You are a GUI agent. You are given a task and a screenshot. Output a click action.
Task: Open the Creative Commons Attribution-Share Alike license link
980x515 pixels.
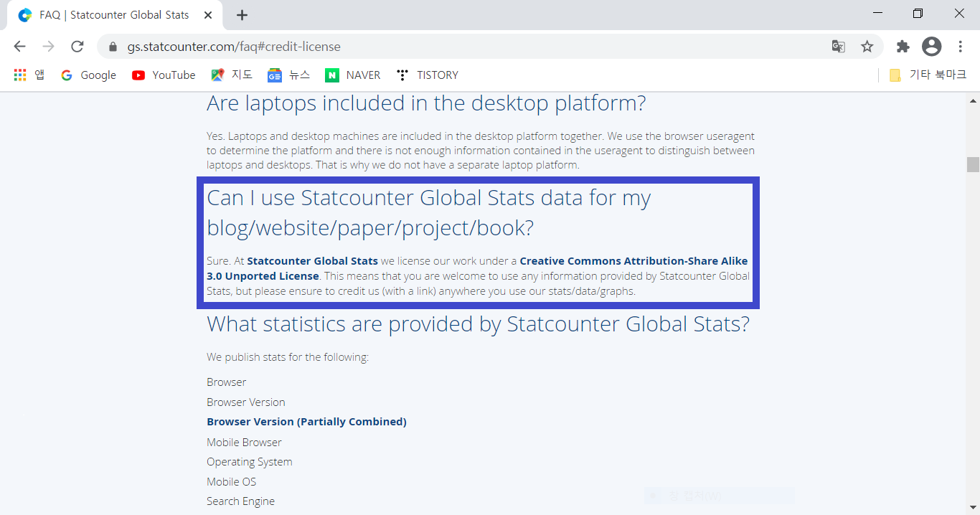tap(477, 268)
